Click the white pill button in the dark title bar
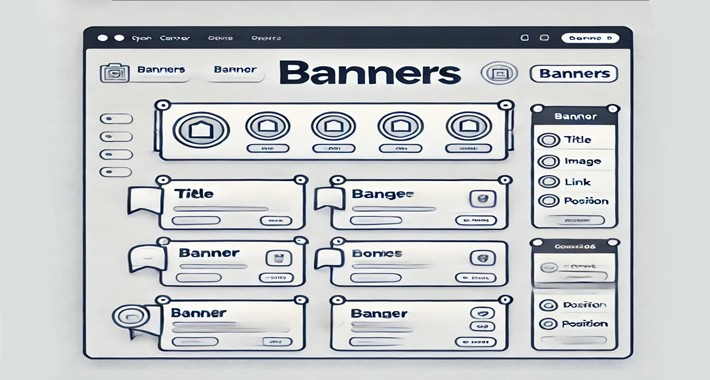The height and width of the screenshot is (380, 710). (590, 38)
